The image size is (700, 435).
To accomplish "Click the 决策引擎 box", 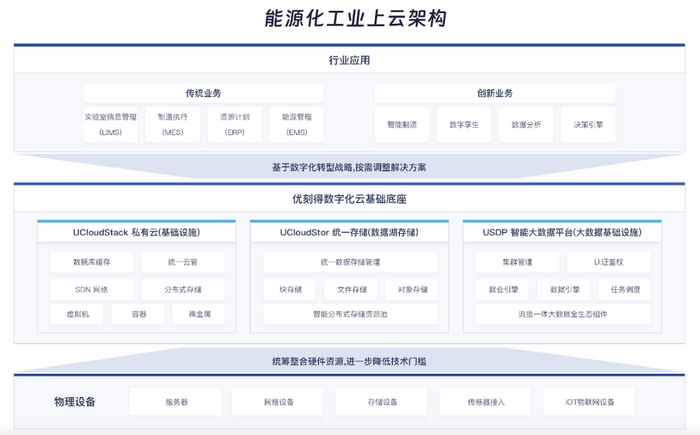I will click(588, 125).
